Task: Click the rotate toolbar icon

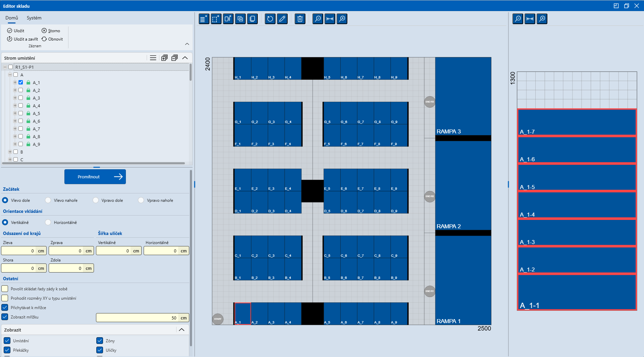Action: (270, 19)
